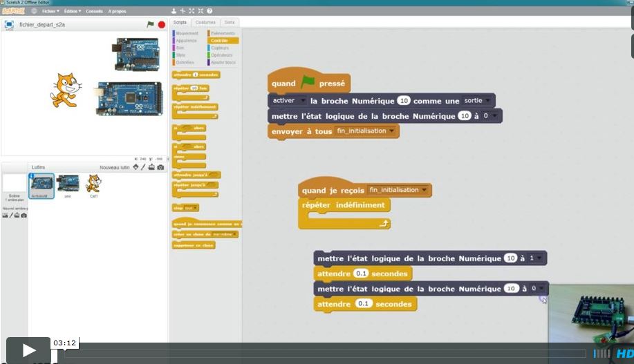Open fin_initialisation dropdown in envoyer block
The height and width of the screenshot is (364, 634).
(x=366, y=131)
